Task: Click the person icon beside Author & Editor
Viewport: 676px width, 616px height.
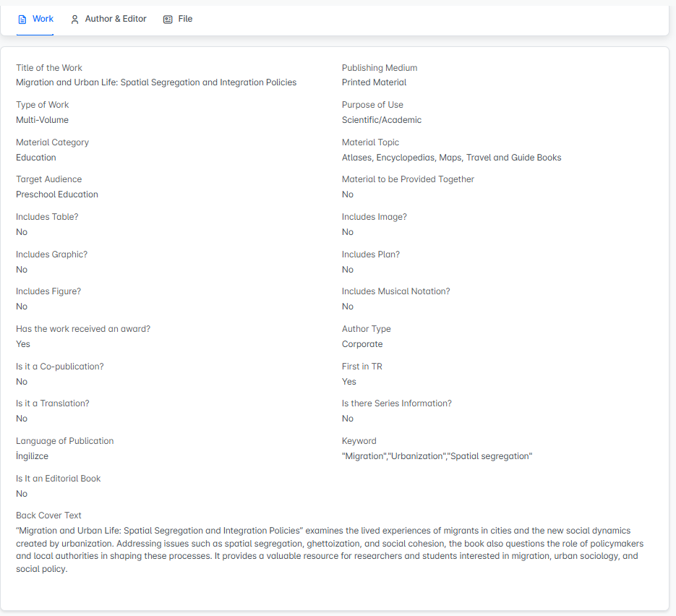Action: pyautogui.click(x=75, y=20)
